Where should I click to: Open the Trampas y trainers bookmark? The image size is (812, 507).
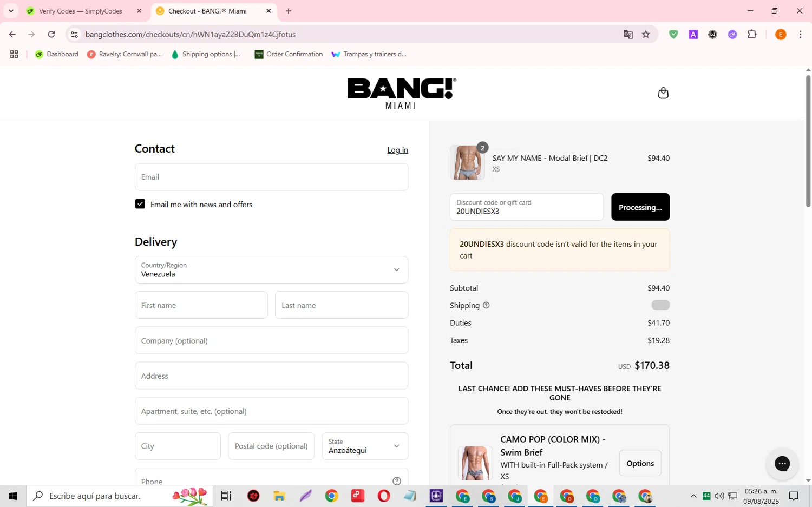pyautogui.click(x=369, y=54)
